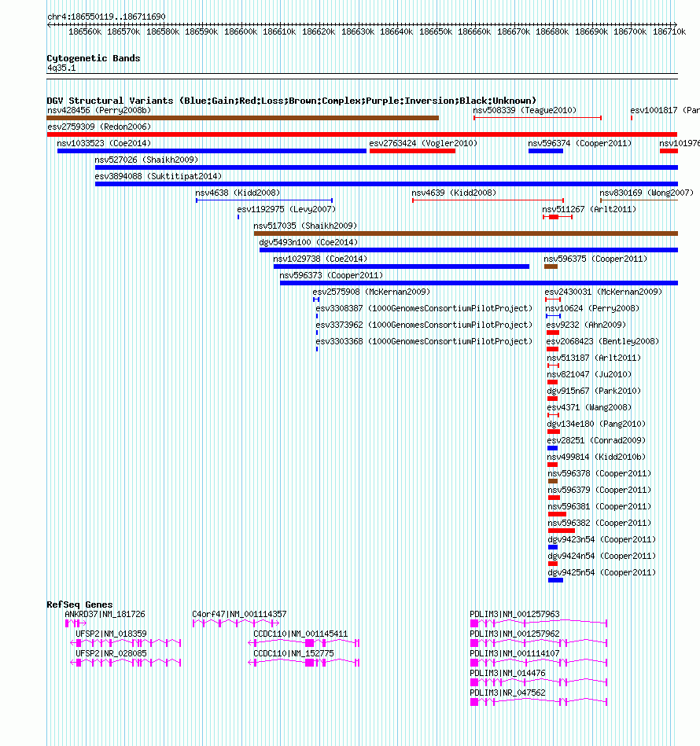Open C4orf47|NM_001114357 gene label
700x746 pixels.
pyautogui.click(x=239, y=614)
